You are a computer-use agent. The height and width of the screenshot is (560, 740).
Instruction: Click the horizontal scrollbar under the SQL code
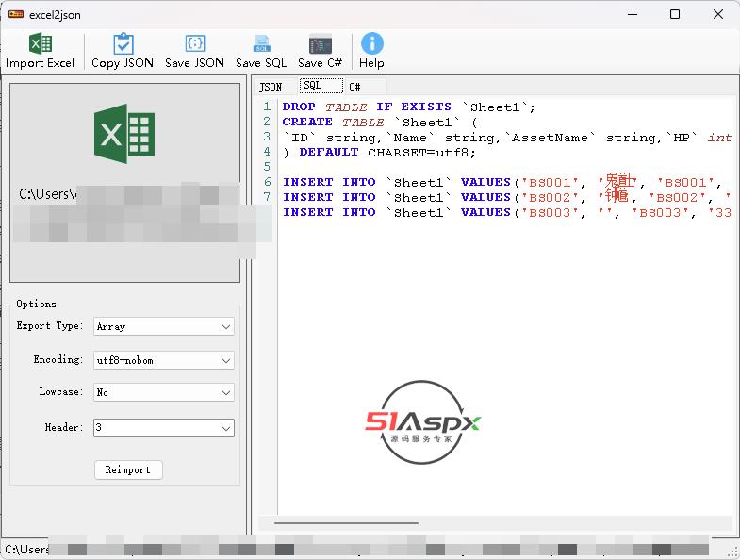[x=346, y=522]
